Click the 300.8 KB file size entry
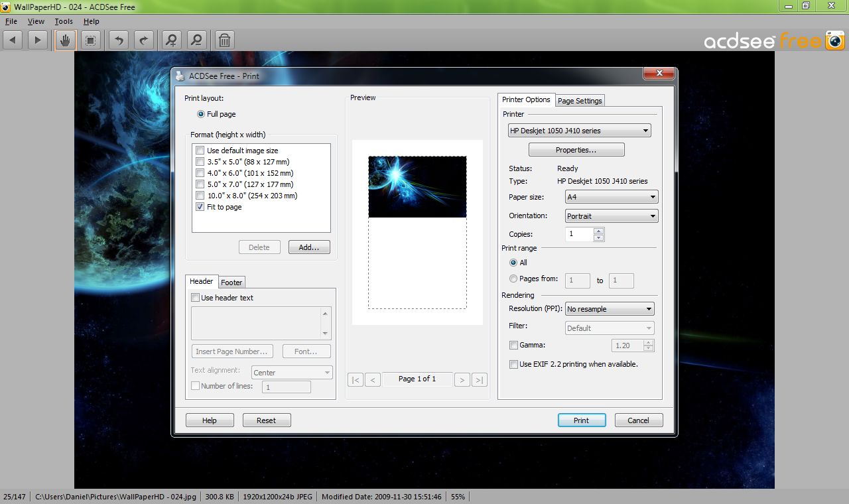Viewport: 849px width, 504px height. click(x=220, y=497)
